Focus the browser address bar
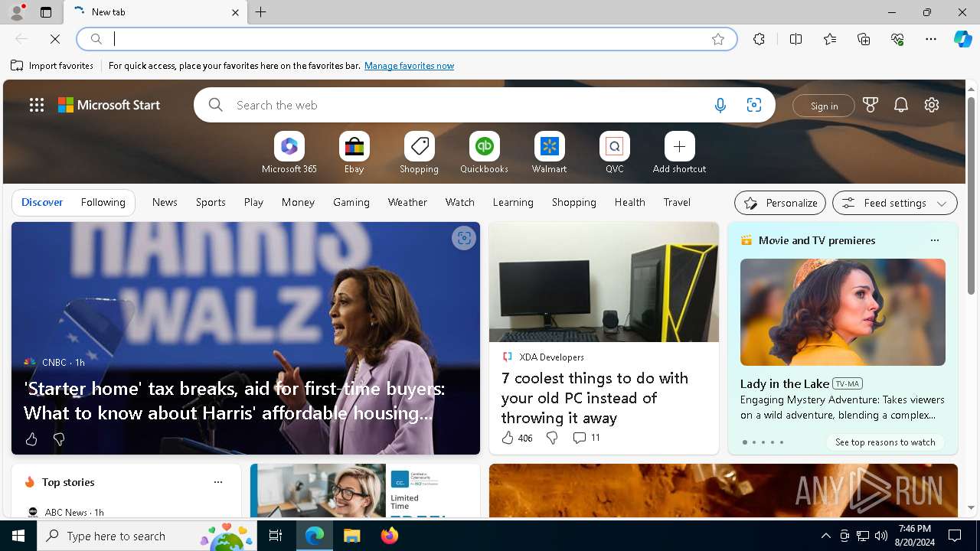The image size is (980, 551). pos(406,39)
